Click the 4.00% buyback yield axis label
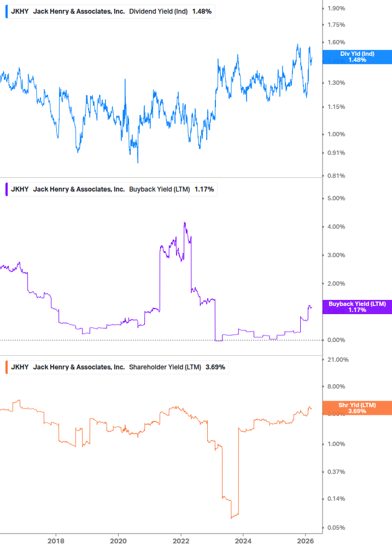Image resolution: width=392 pixels, height=550 pixels. tap(336, 227)
